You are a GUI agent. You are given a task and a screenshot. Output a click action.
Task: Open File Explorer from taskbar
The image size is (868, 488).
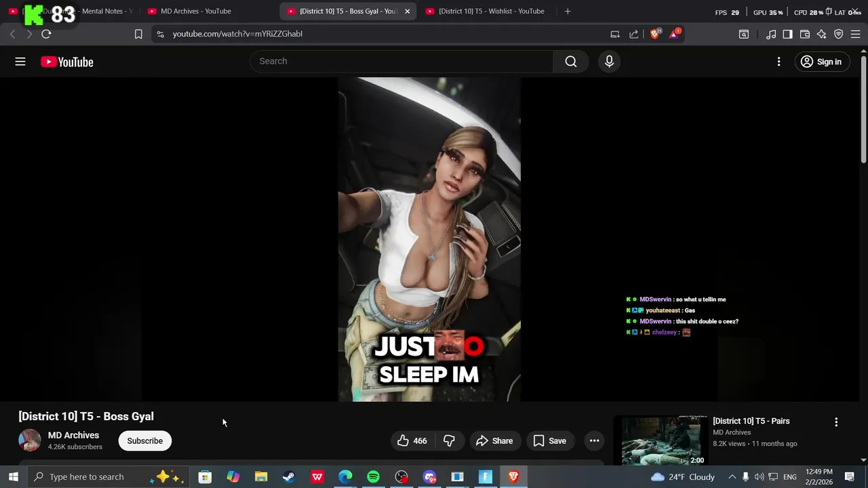pos(261,477)
